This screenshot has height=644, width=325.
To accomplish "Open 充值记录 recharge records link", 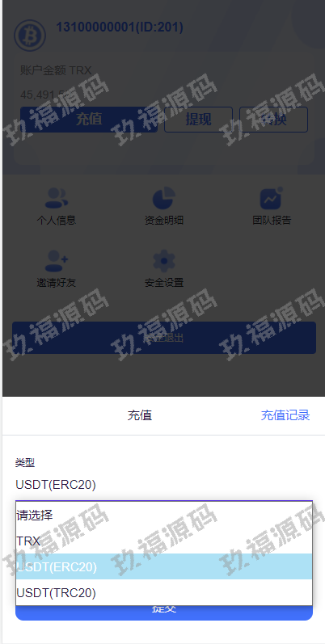I will 285,415.
